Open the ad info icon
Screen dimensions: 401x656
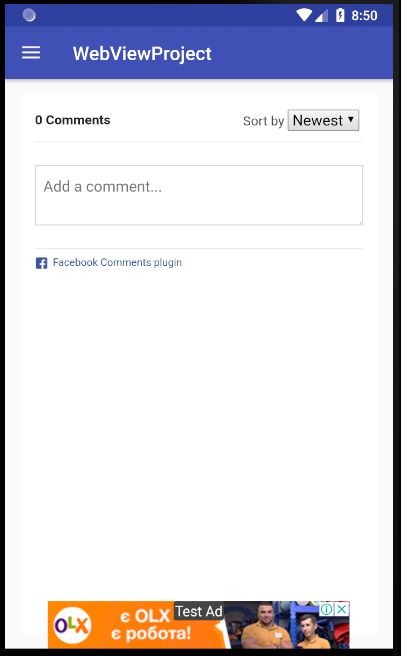coord(326,609)
